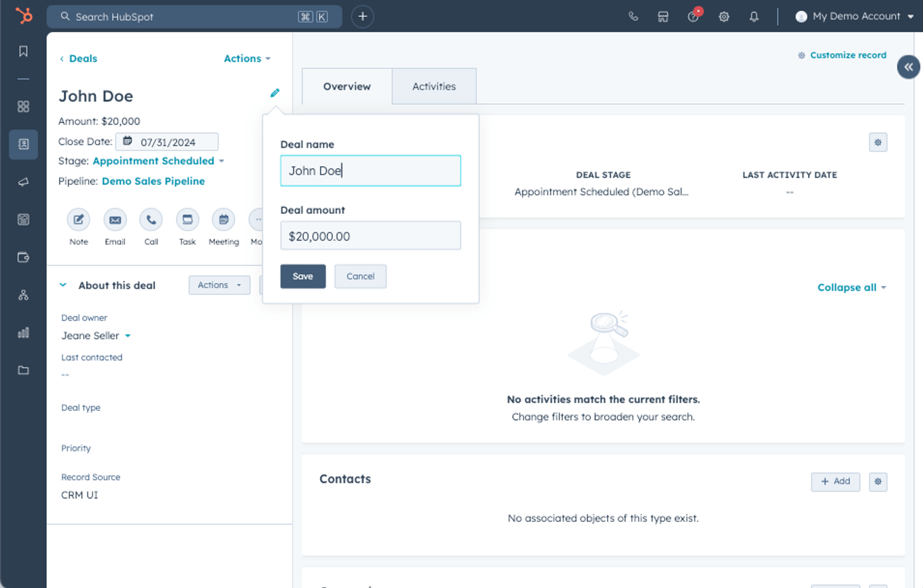
Task: Collapse the About this deal section
Action: coord(63,285)
